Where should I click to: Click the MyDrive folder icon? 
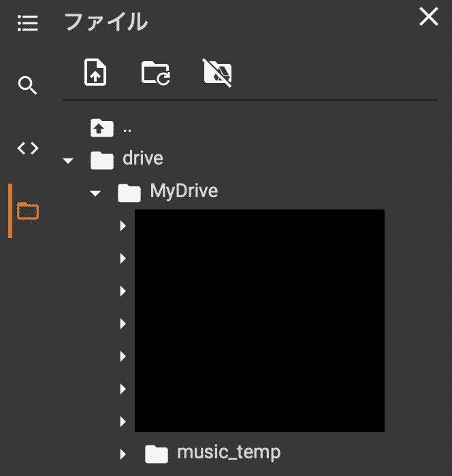(129, 193)
